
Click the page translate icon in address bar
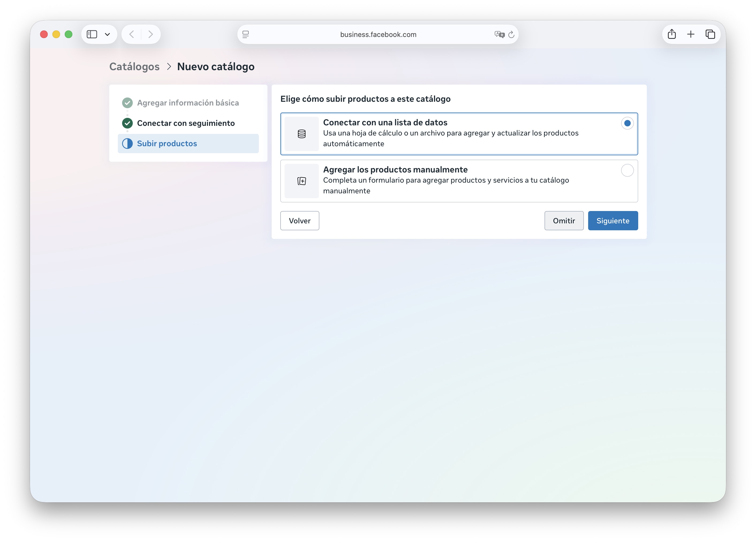tap(499, 34)
